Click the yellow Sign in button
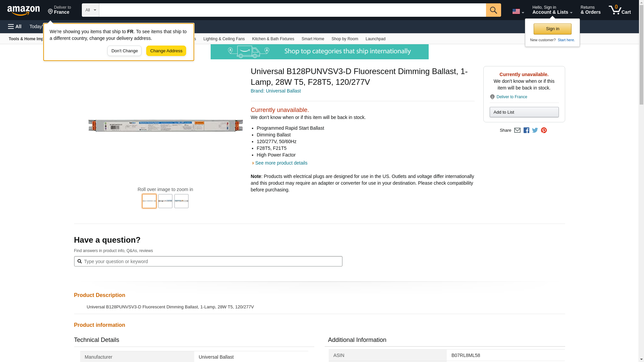Viewport: 644px width, 362px height. 552,29
